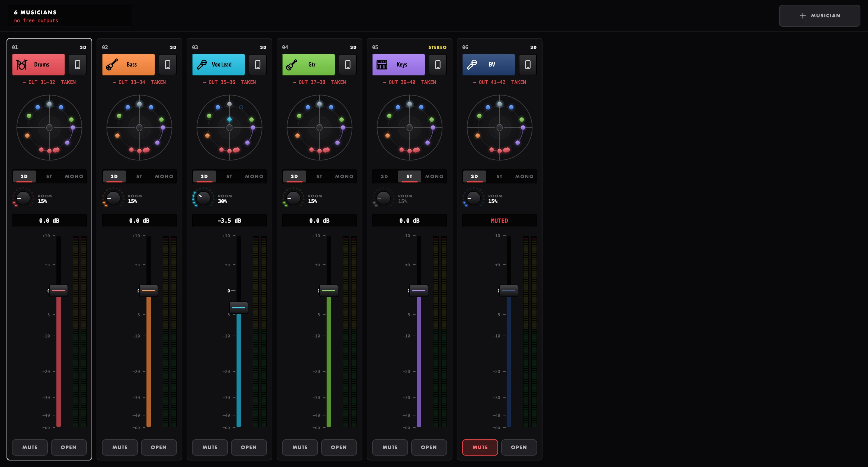Screen dimensions: 868x467
Task: Click cyan source dot in Vox Lead panner
Action: pos(229,119)
